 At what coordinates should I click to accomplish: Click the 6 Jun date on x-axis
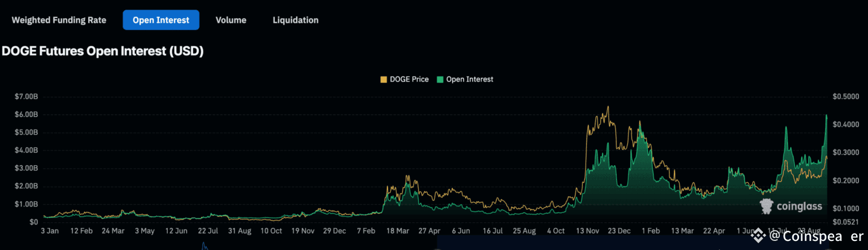[461, 231]
